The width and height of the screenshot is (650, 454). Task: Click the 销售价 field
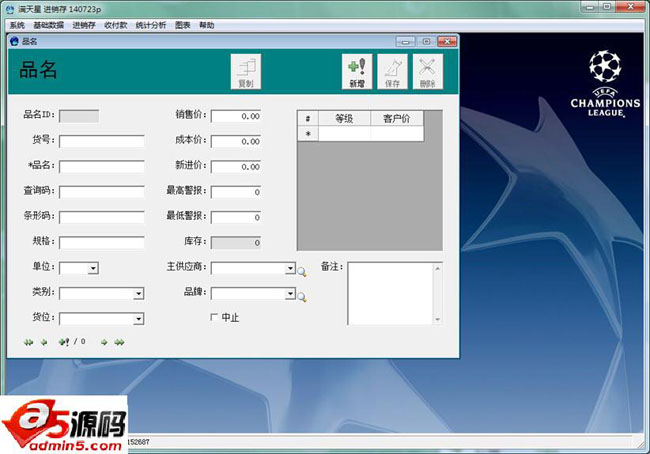236,116
